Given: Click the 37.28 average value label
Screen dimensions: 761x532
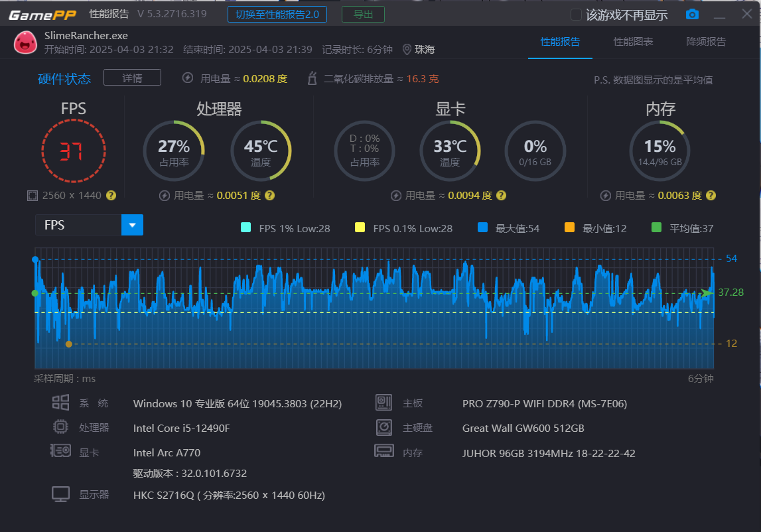Looking at the screenshot, I should (x=731, y=293).
